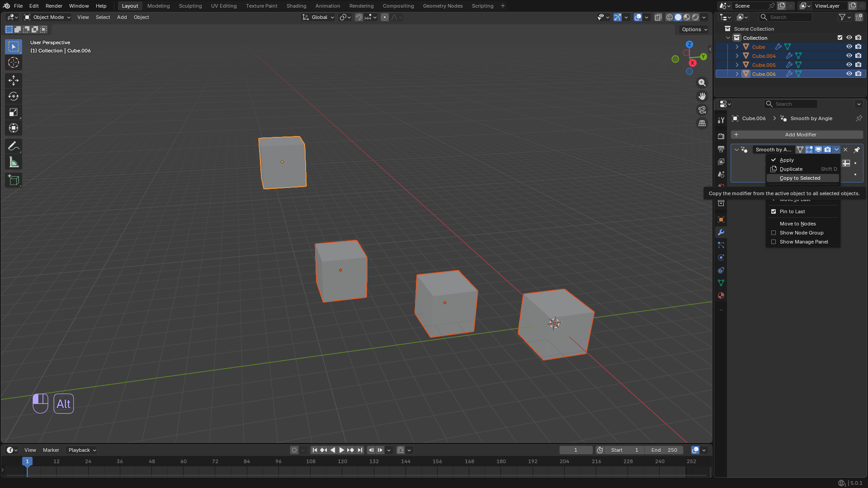Enable Show Node Group checkbox

tap(774, 233)
